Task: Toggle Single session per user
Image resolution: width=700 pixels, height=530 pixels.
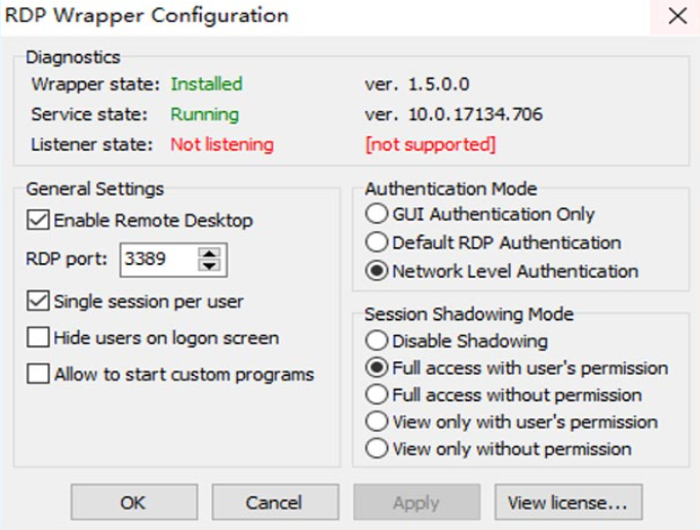Action: [x=39, y=301]
